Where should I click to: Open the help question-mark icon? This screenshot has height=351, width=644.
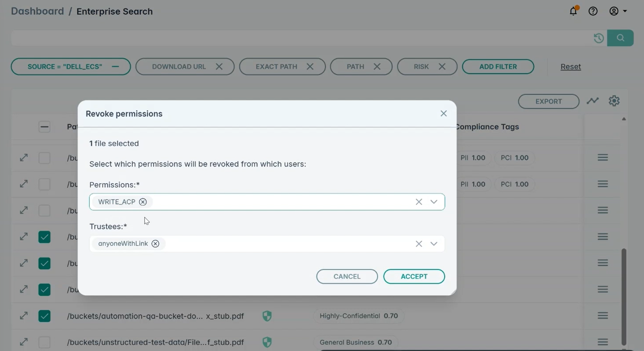click(593, 11)
